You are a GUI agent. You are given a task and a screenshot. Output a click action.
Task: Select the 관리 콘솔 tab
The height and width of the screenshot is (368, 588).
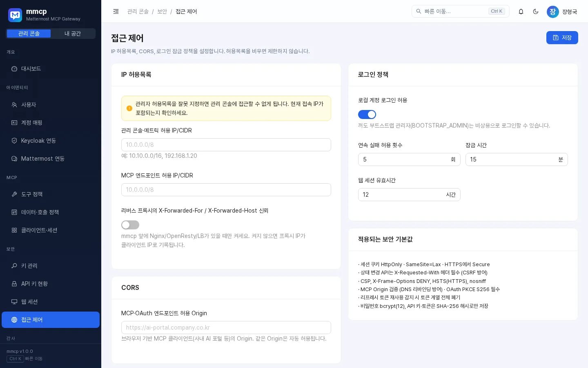click(29, 34)
